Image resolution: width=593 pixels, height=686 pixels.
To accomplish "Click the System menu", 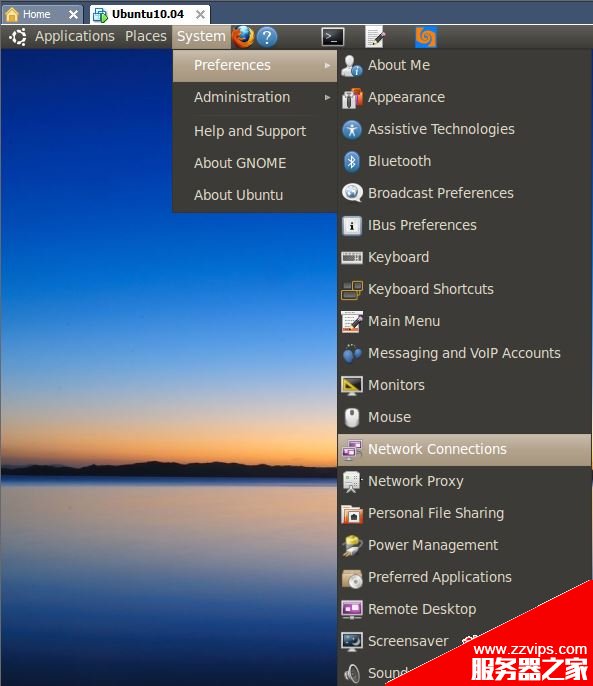I will [x=201, y=36].
